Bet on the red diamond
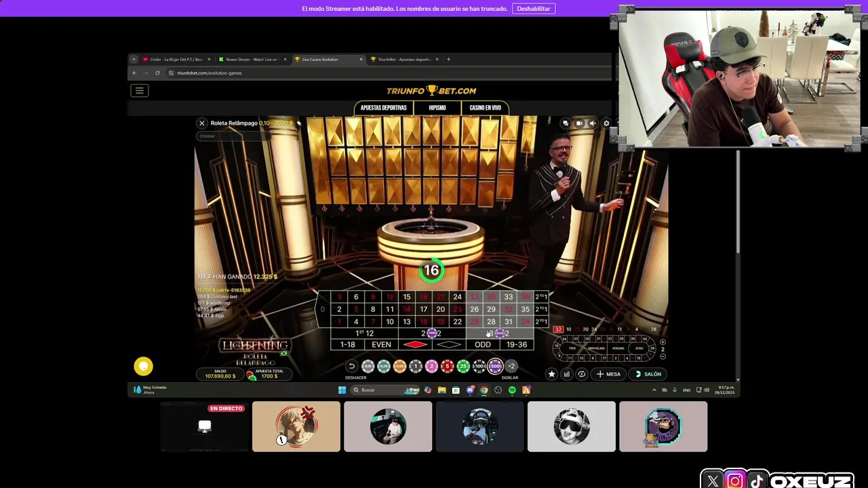 (415, 344)
